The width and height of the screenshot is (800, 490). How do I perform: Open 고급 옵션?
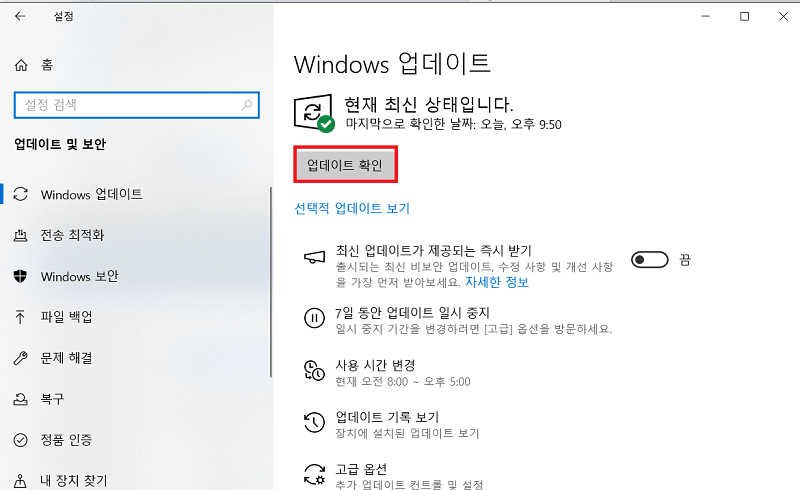pos(361,469)
